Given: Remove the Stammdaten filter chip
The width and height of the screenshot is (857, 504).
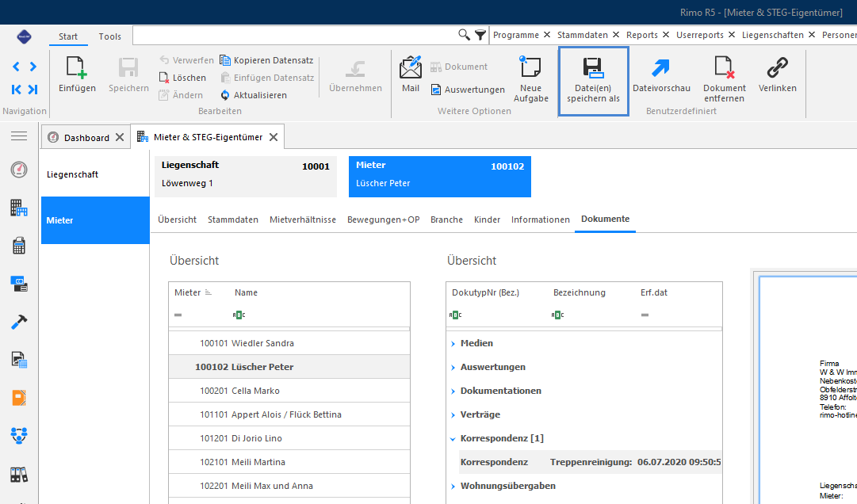Looking at the screenshot, I should (x=616, y=35).
